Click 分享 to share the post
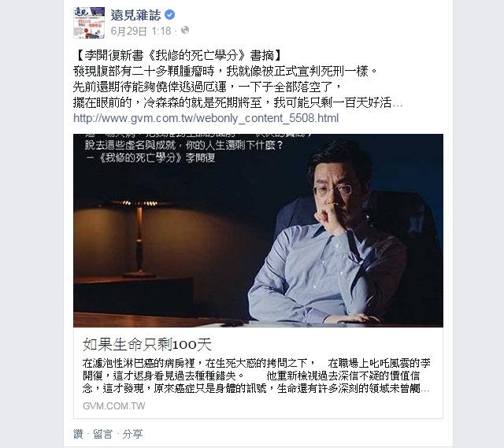The width and height of the screenshot is (504, 448). coord(132,434)
